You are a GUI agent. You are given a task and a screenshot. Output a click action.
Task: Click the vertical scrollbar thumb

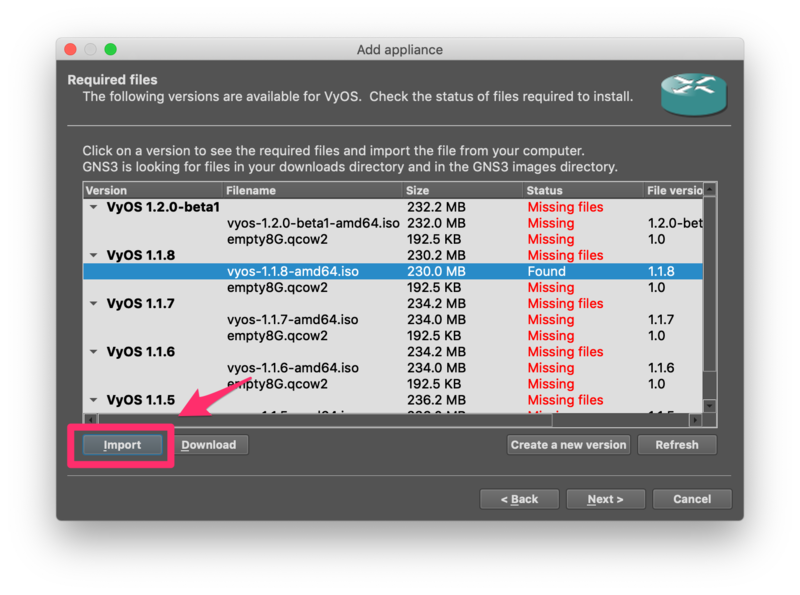(x=710, y=284)
